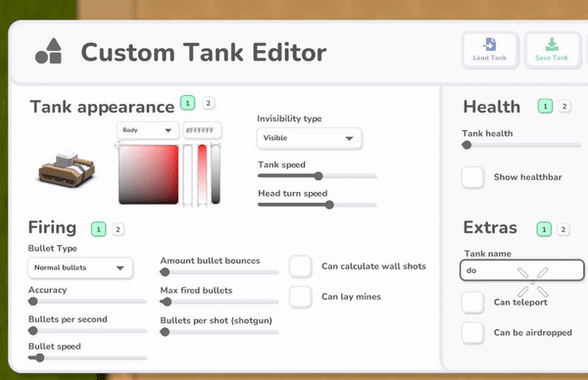Click the shapes logo beside Custom Tank Editor

(x=48, y=51)
